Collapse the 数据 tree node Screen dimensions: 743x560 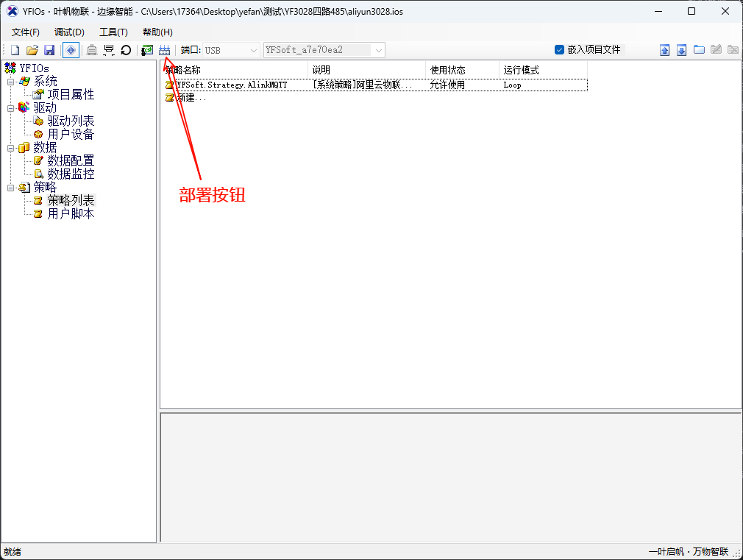tap(11, 148)
